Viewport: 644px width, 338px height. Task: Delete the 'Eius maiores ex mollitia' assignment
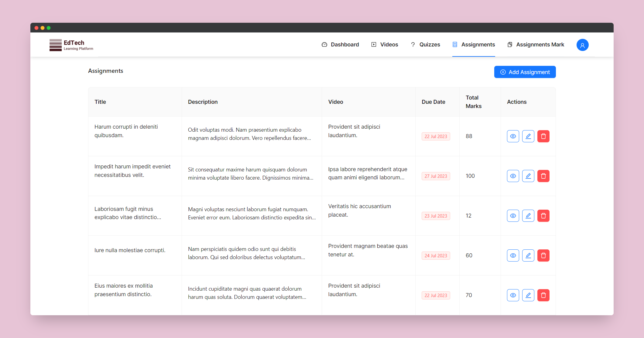point(543,295)
